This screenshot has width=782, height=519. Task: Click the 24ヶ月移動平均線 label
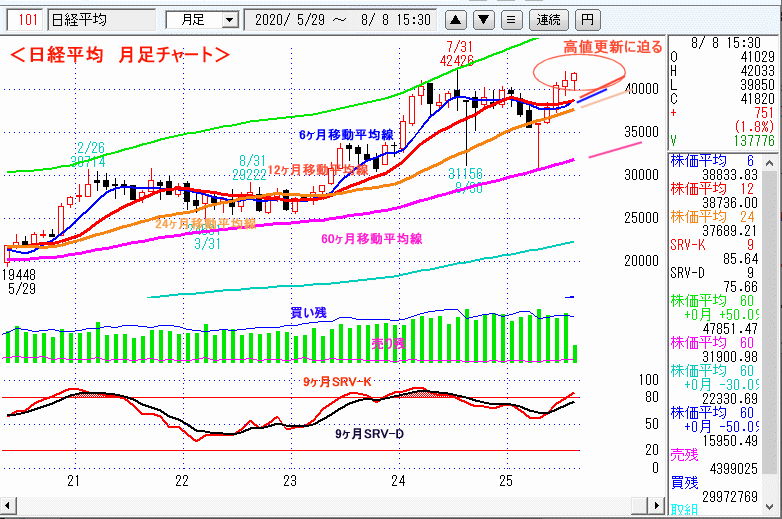(205, 223)
